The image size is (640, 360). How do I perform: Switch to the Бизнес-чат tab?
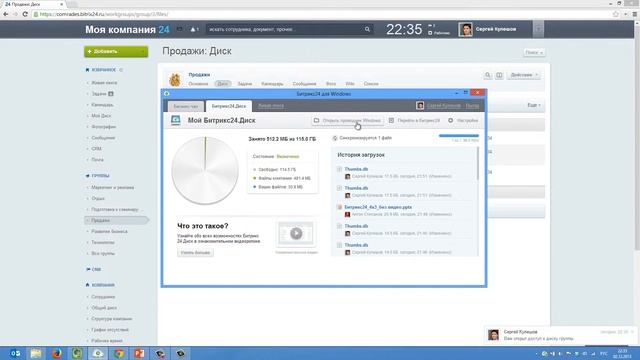(186, 106)
